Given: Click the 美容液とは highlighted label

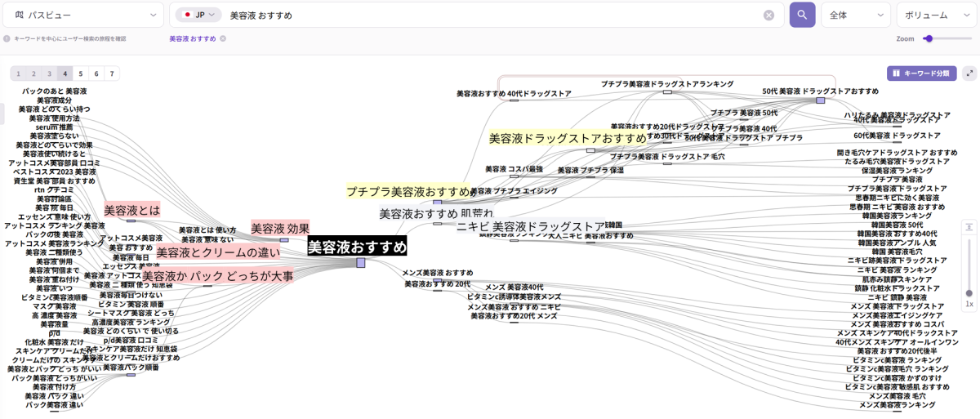Looking at the screenshot, I should (x=132, y=210).
